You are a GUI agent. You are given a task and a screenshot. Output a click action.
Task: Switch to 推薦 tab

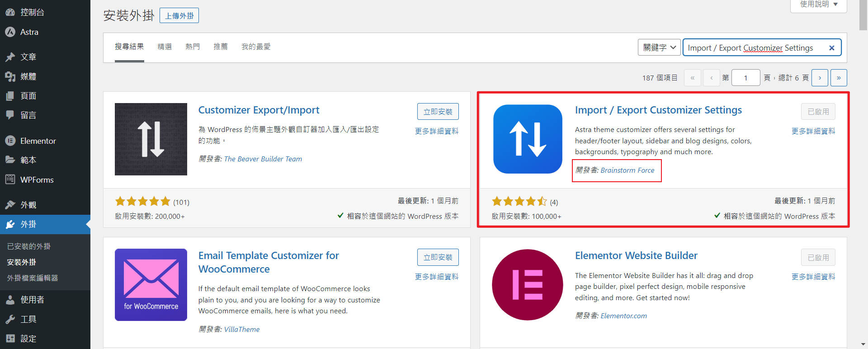click(x=221, y=47)
